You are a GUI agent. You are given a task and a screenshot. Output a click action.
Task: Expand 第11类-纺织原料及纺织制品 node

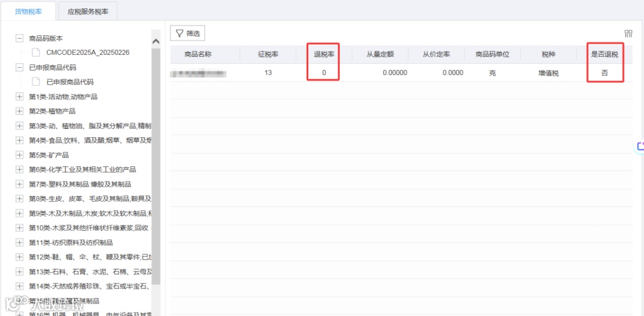[19, 243]
